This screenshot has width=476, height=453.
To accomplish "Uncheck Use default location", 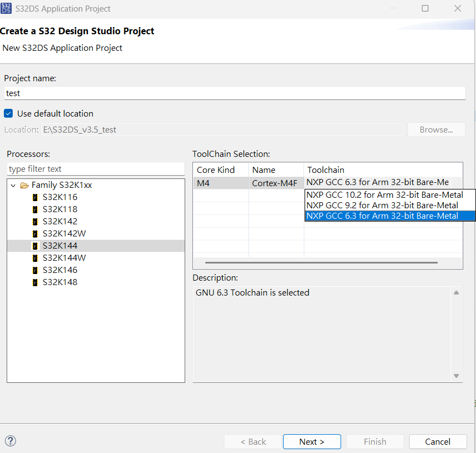I will (x=8, y=113).
